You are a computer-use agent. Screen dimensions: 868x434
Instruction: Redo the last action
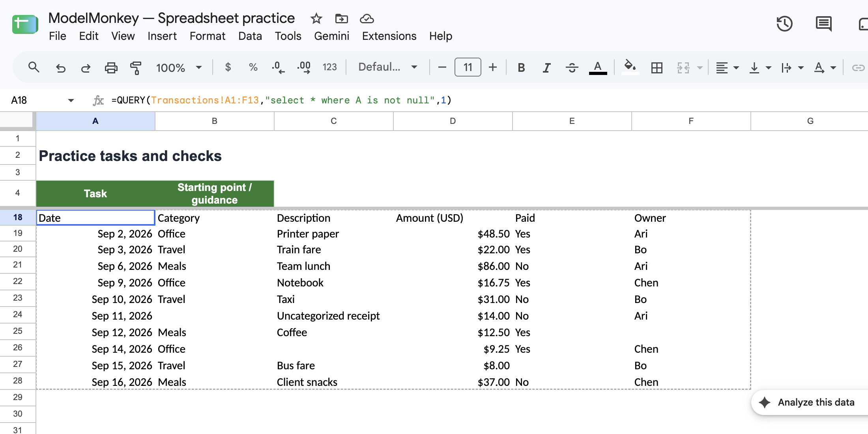coord(86,67)
